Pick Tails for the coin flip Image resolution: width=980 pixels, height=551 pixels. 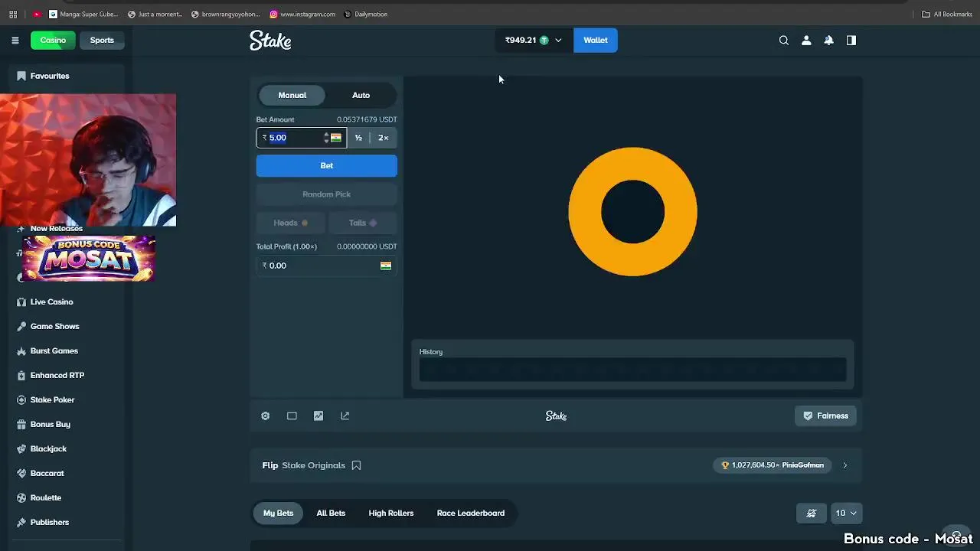point(363,223)
